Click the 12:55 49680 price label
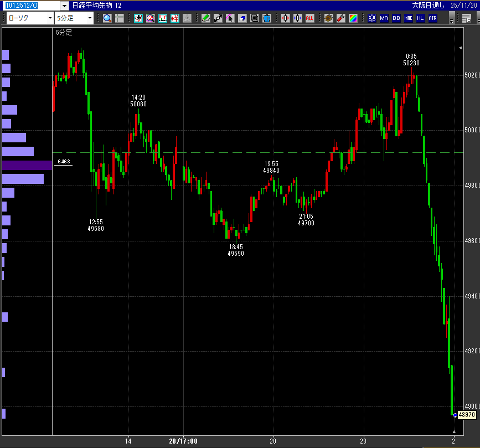Image resolution: width=480 pixels, height=448 pixels. click(x=96, y=225)
